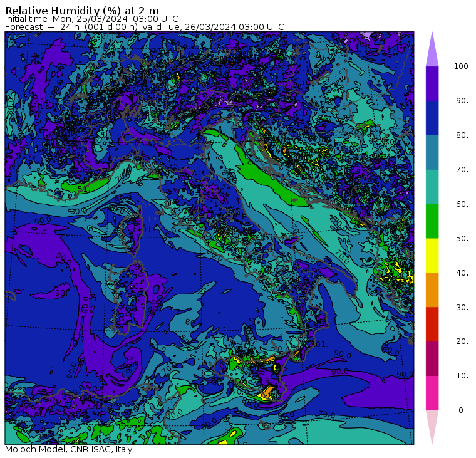
Task: Pick the pale pink bottom arrow of the colorbar
Action: [432, 424]
